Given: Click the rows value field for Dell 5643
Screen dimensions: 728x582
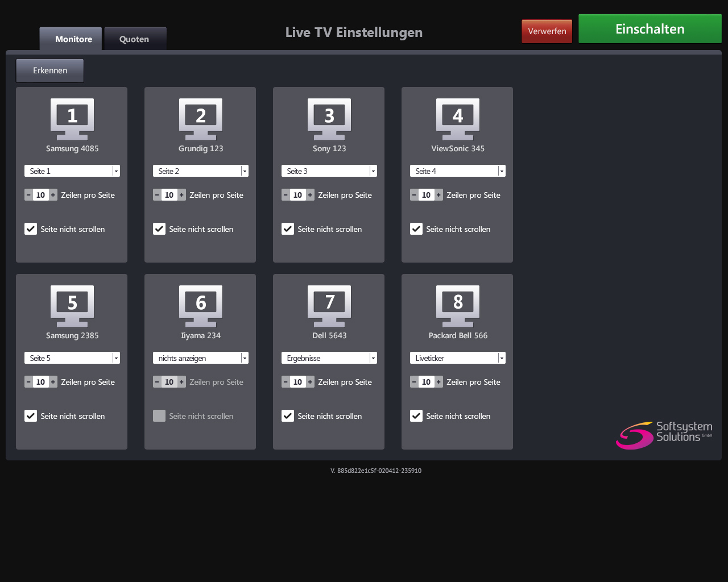Looking at the screenshot, I should 298,382.
